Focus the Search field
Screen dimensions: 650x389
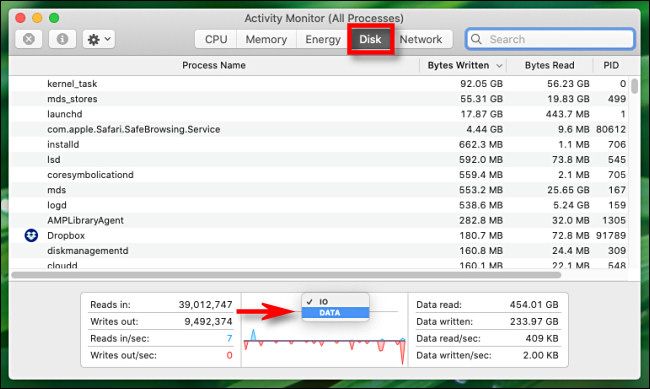[550, 39]
